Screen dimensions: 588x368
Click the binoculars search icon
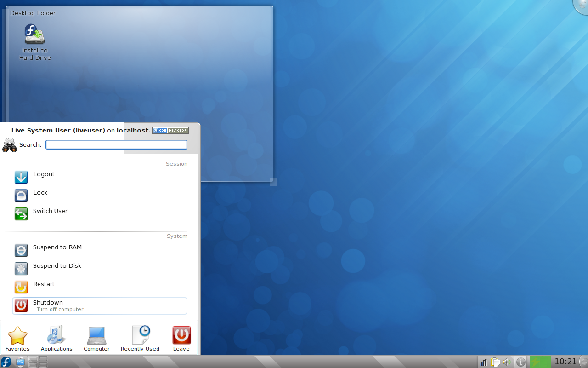pyautogui.click(x=10, y=145)
